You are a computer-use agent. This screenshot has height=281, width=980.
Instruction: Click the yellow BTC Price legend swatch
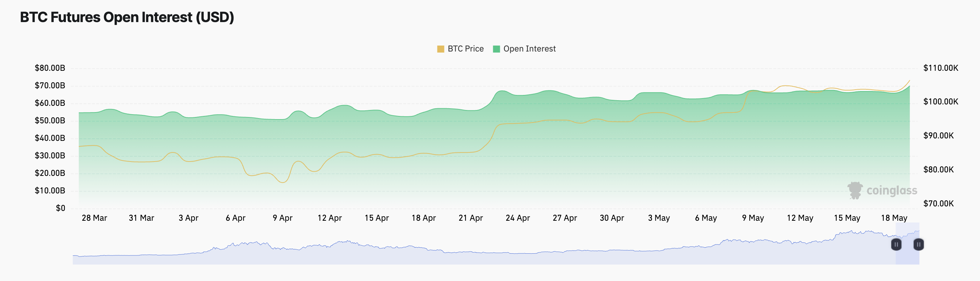click(x=441, y=49)
